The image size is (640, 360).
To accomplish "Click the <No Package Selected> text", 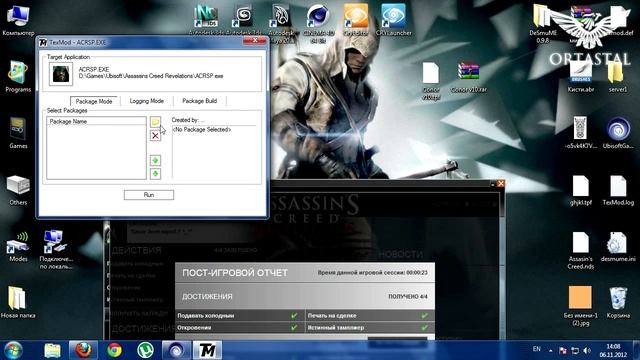I will (x=202, y=129).
